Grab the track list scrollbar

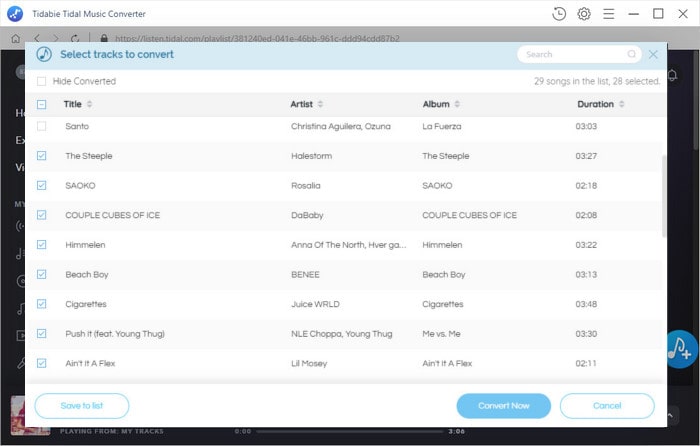tap(664, 196)
